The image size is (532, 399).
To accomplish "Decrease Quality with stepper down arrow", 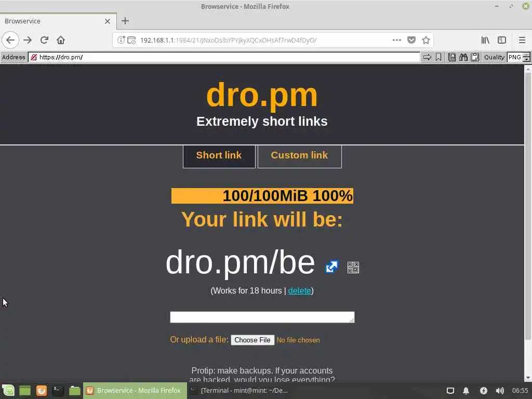I will (526, 59).
